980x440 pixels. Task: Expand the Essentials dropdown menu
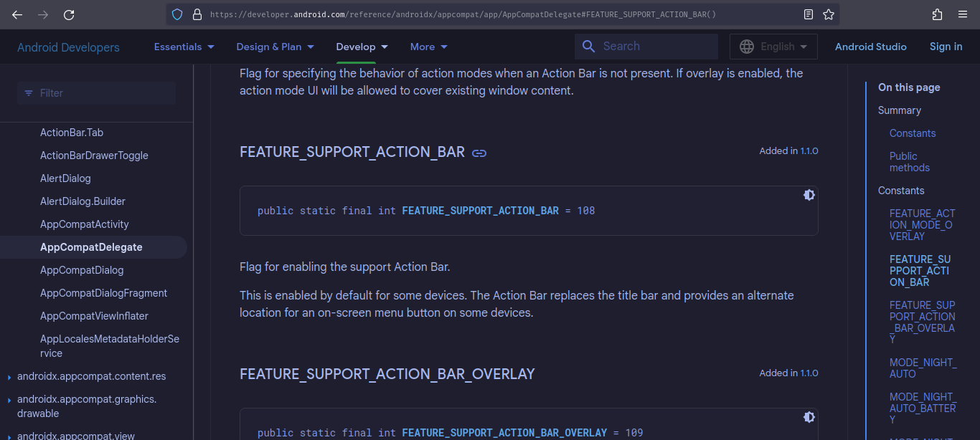184,47
